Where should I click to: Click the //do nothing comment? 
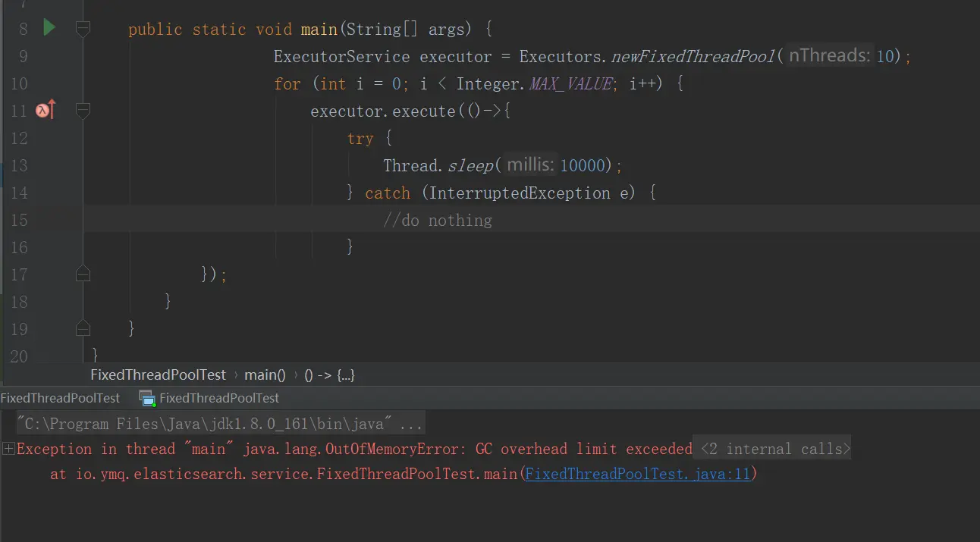438,221
